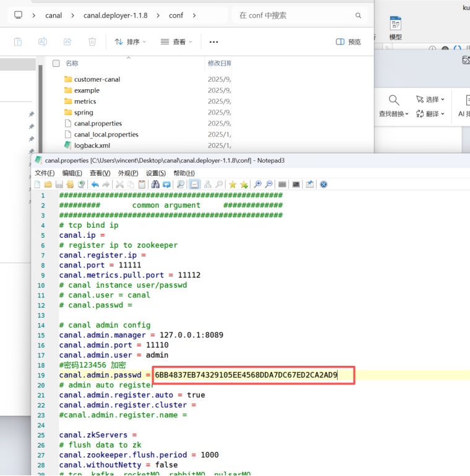Click the Explorer paste clipboard icon
Screen dimensions: 470x476
[18, 41]
